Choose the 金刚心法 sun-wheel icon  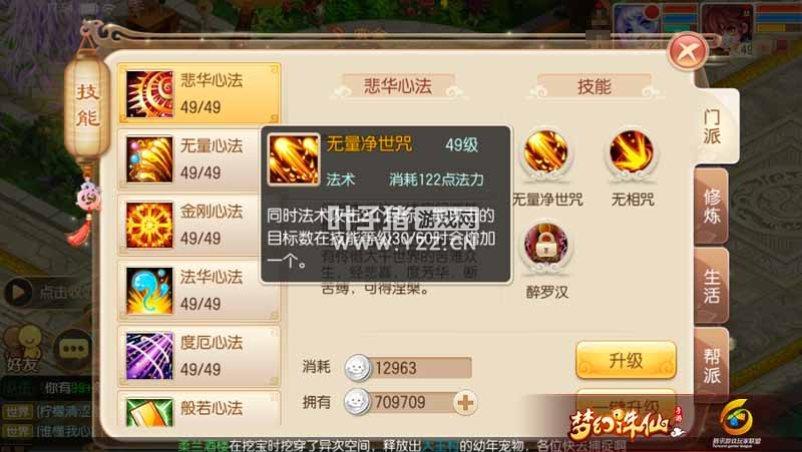149,225
